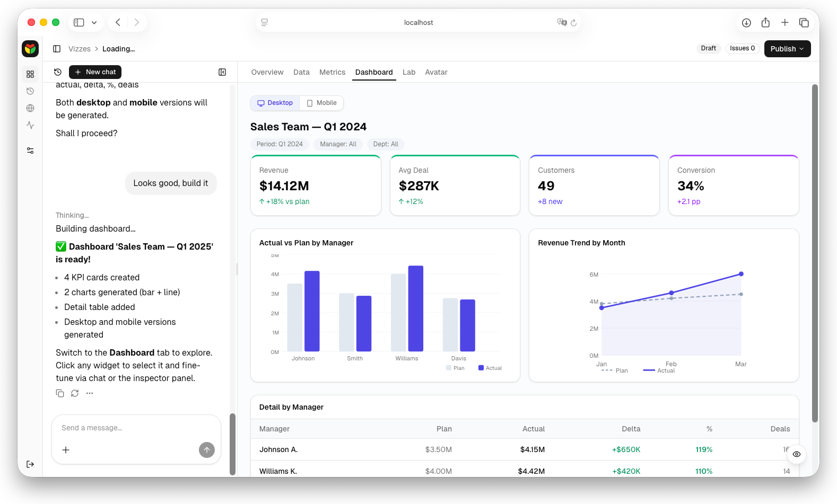This screenshot has width=837, height=504.
Task: Click the Send a message field
Action: pos(127,428)
